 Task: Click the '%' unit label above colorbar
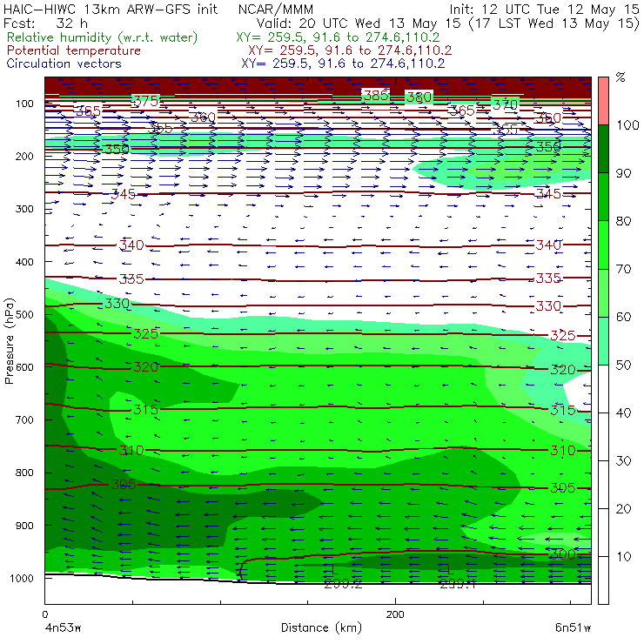(621, 77)
